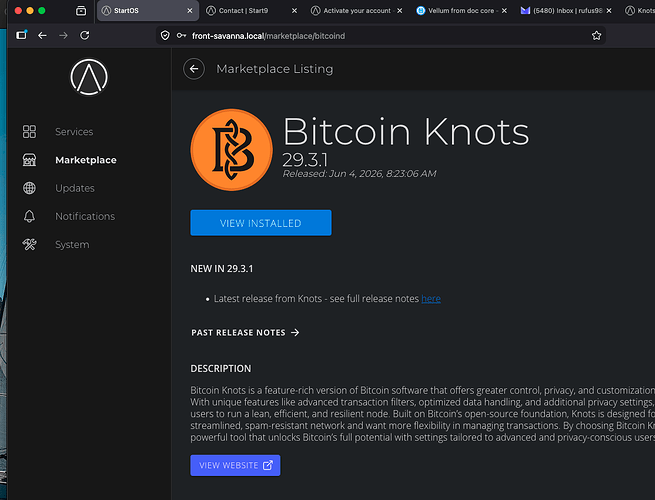Click browser forward arrow

(x=63, y=36)
